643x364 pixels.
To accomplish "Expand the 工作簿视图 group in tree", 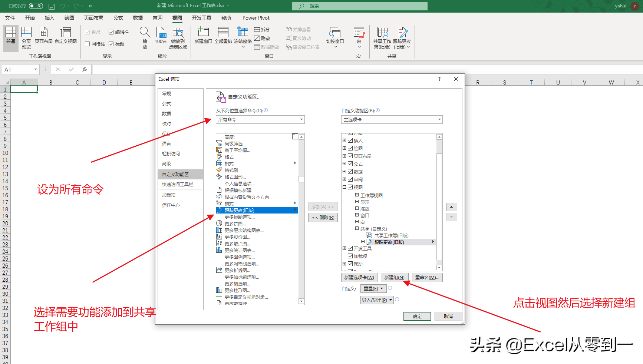I will coord(357,195).
